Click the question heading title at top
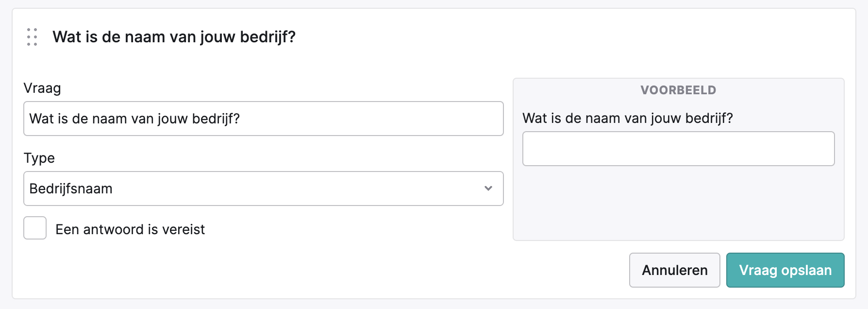This screenshot has height=309, width=868. [174, 37]
